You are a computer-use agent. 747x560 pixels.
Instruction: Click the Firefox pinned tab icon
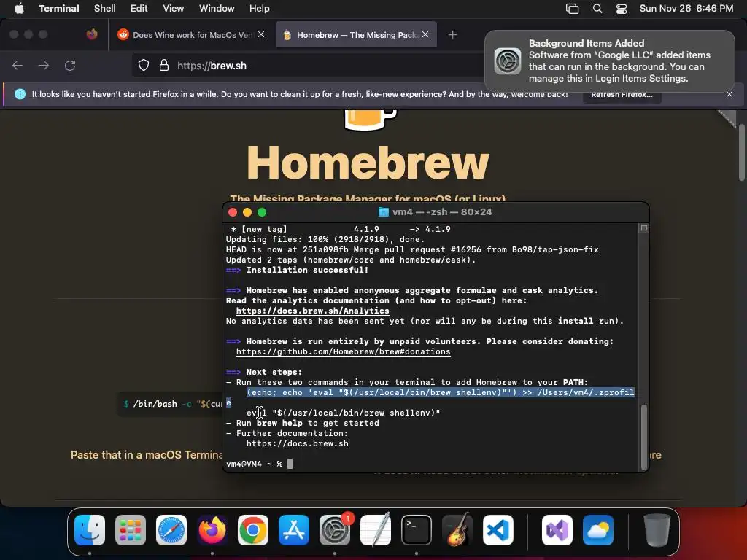coord(92,34)
